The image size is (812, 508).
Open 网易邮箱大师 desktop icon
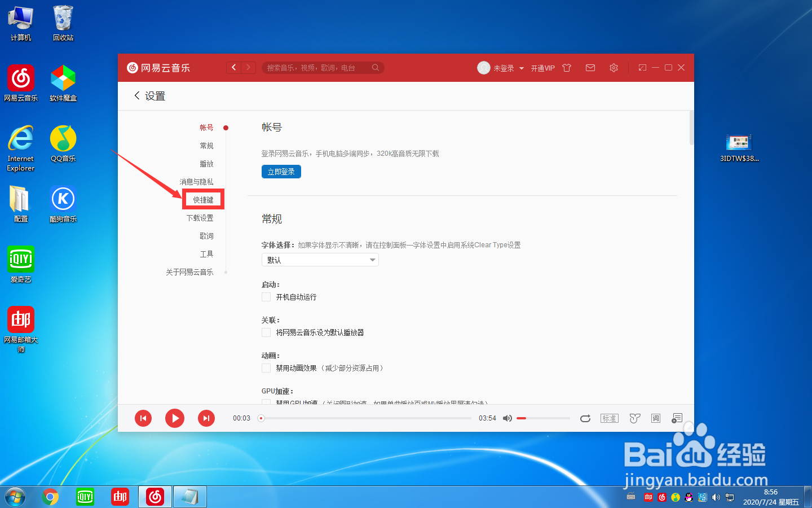21,329
